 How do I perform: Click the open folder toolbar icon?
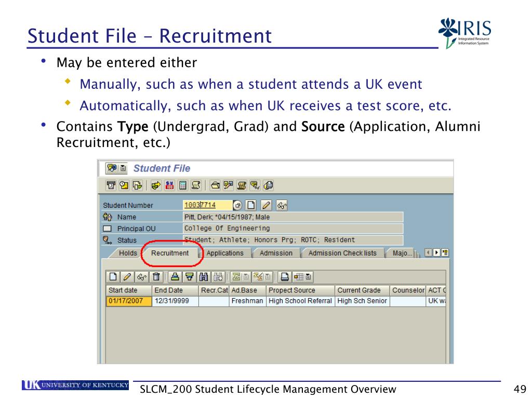tap(215, 185)
